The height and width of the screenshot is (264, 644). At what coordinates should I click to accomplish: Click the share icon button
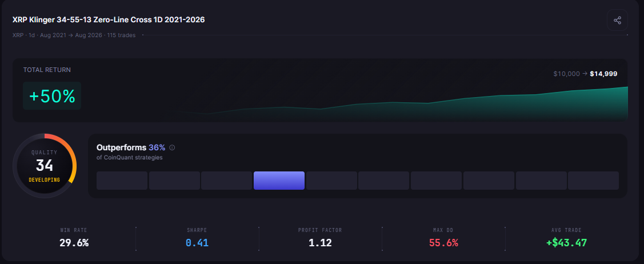[617, 20]
